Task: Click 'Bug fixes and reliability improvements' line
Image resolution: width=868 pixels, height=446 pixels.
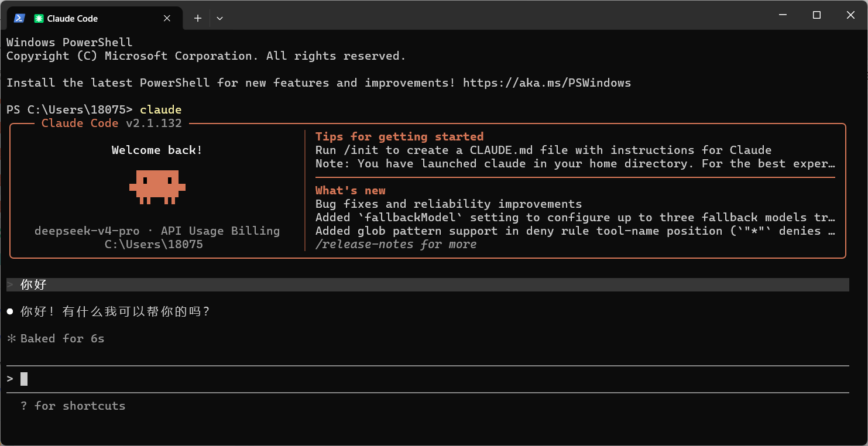Action: (448, 204)
